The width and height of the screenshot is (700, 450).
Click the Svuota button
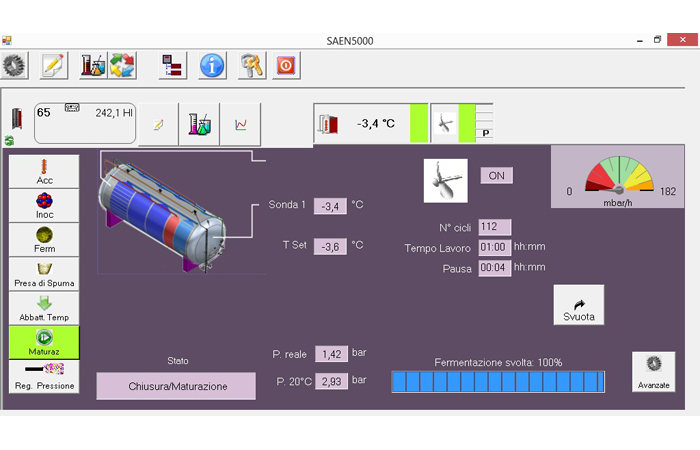tap(579, 305)
